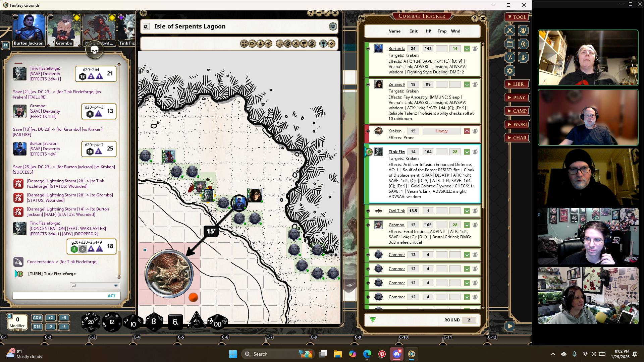Image resolution: width=644 pixels, height=362 pixels.
Task: Open the Modifiers plus-minus tool
Action: 509,57
